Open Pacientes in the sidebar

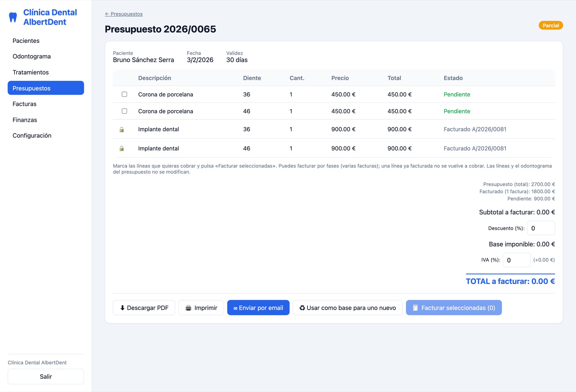[x=46, y=41]
